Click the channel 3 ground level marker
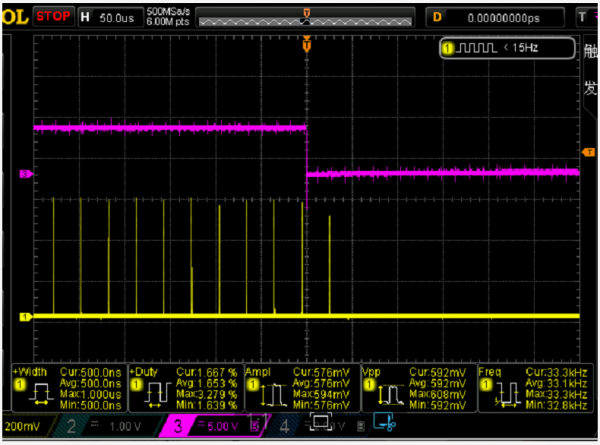Image resolution: width=600 pixels, height=445 pixels. 26,174
